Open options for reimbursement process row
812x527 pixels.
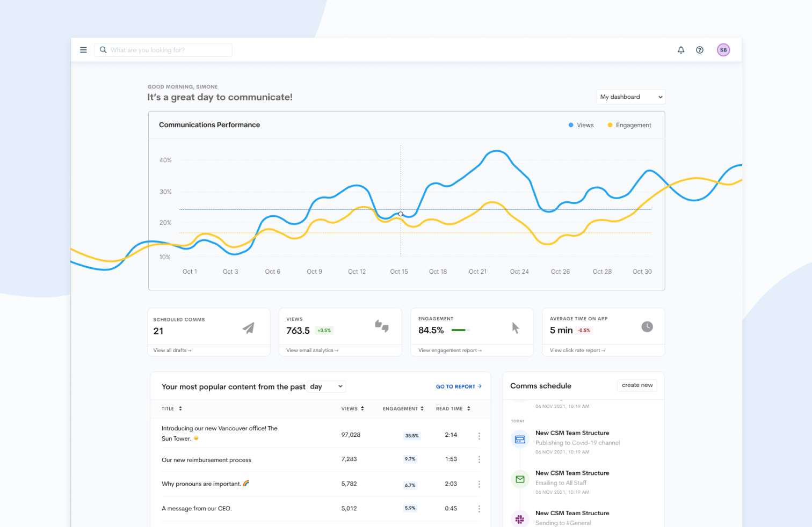click(479, 459)
